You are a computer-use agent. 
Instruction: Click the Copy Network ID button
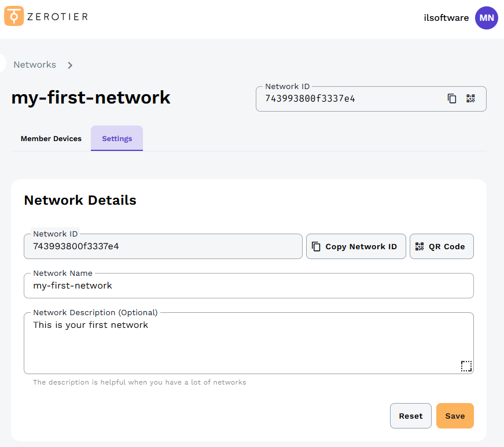pos(356,246)
